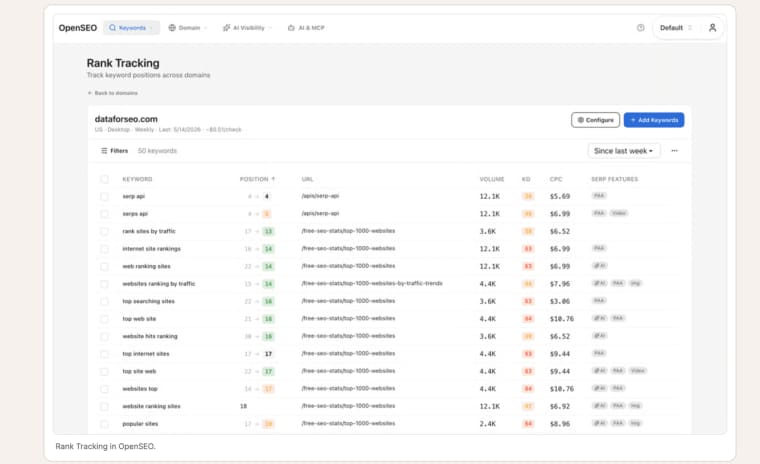The width and height of the screenshot is (760, 464).
Task: Click the Position sort arrow
Action: (x=273, y=179)
